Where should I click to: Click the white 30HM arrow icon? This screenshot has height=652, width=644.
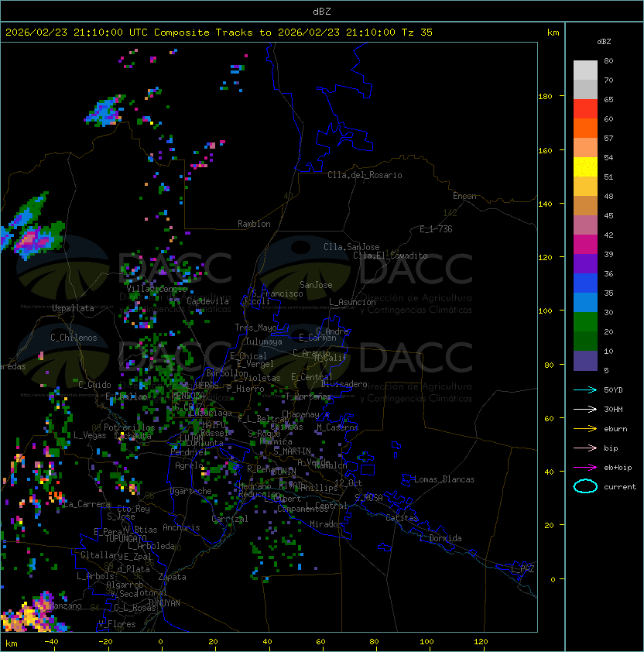pyautogui.click(x=585, y=409)
